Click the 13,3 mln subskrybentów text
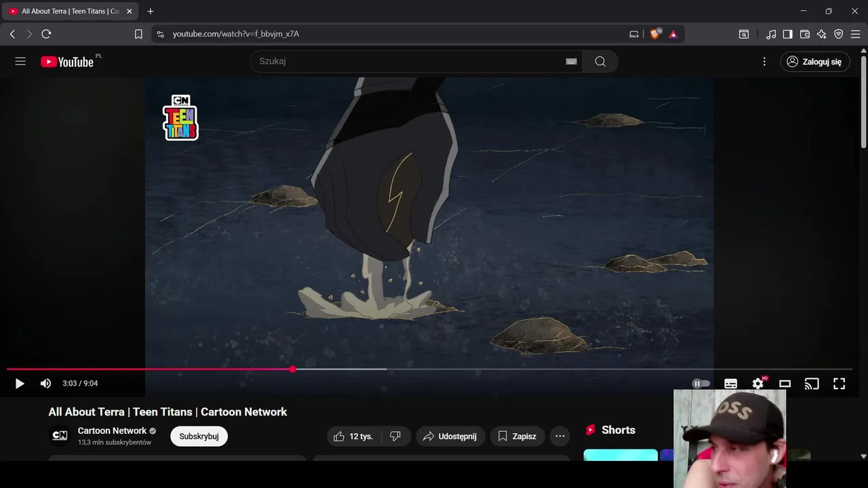 [115, 443]
